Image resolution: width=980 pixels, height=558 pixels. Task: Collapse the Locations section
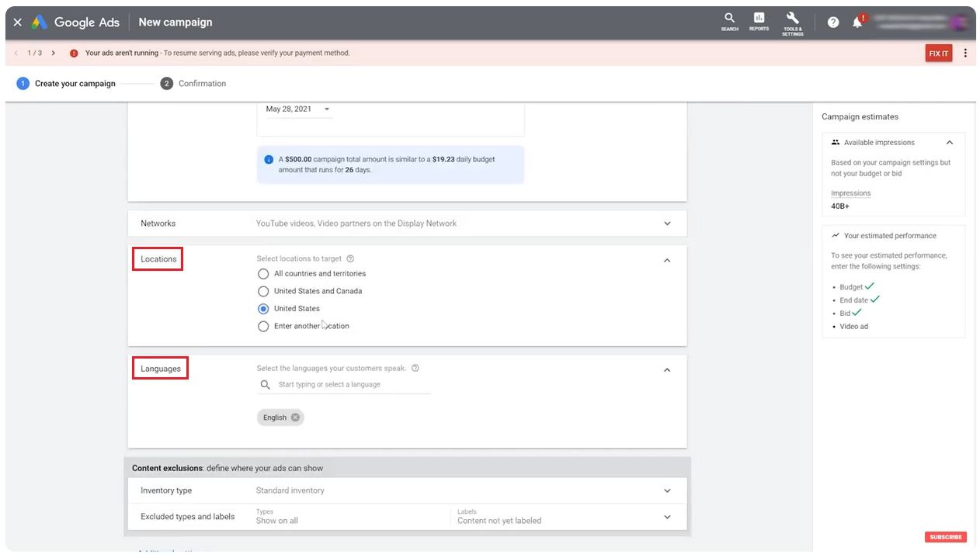(x=666, y=261)
